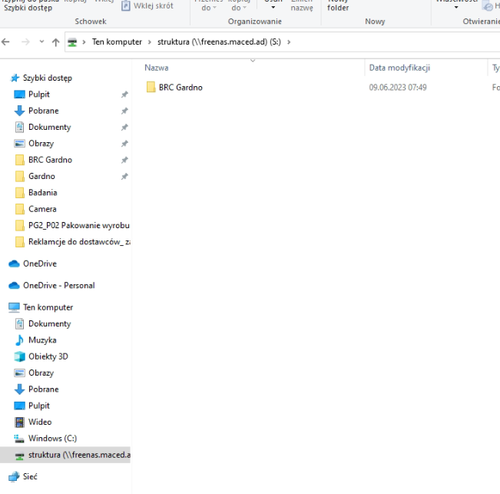Image resolution: width=500 pixels, height=494 pixels.
Task: Expand chevron after Ten komputer in address bar
Action: (x=150, y=42)
